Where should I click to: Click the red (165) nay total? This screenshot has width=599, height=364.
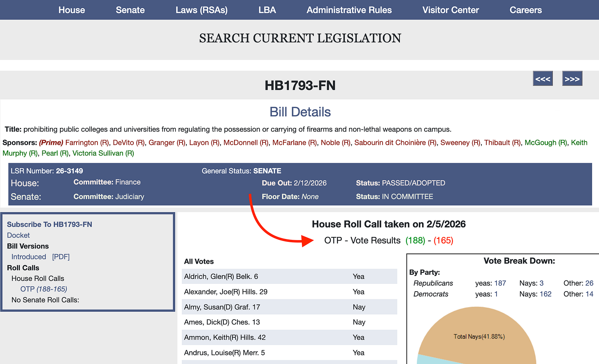point(443,241)
